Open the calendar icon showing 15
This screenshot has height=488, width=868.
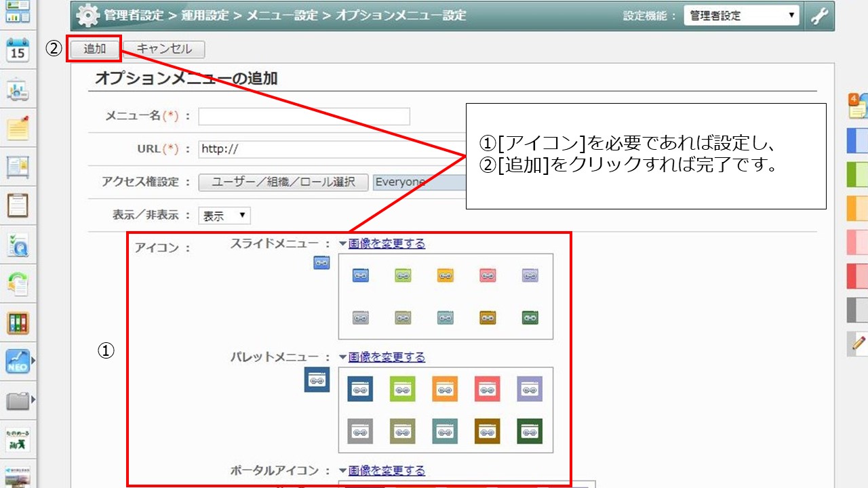18,50
